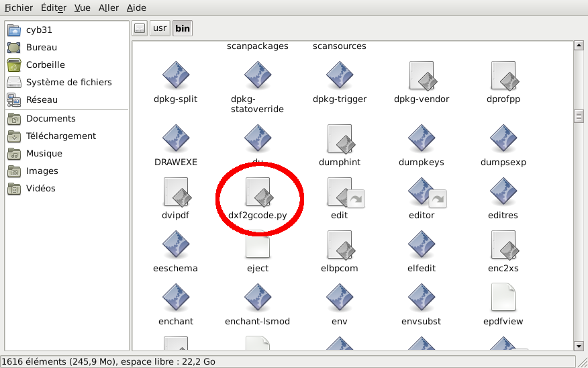Open the Fichier menu

pyautogui.click(x=19, y=8)
